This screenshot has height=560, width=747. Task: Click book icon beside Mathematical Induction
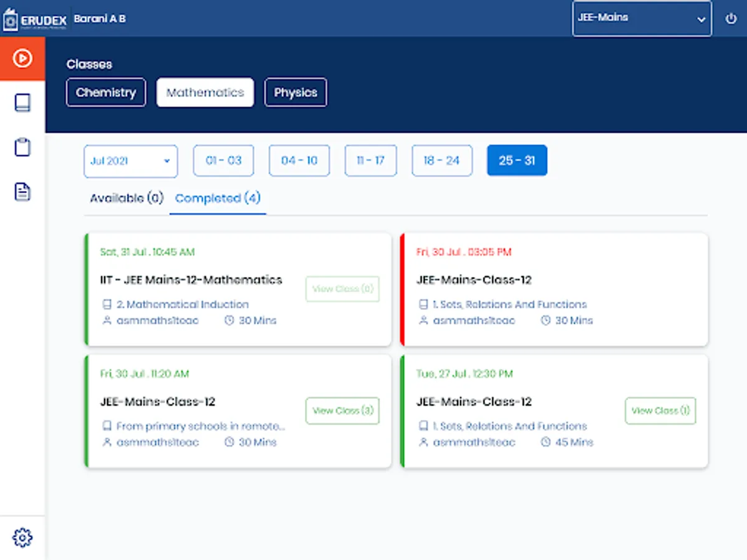click(x=106, y=304)
